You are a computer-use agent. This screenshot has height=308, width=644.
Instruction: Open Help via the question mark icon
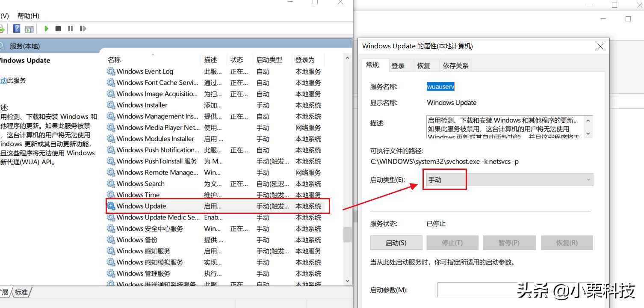(x=16, y=28)
